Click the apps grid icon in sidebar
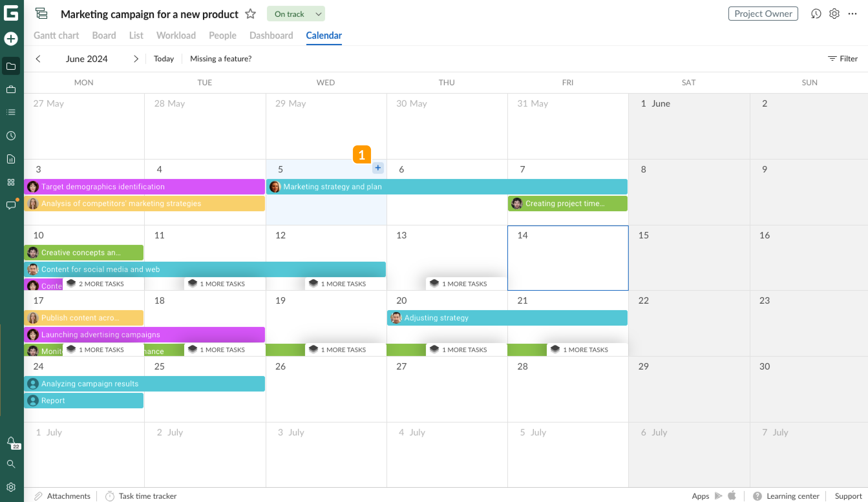The width and height of the screenshot is (868, 502). coord(11,182)
